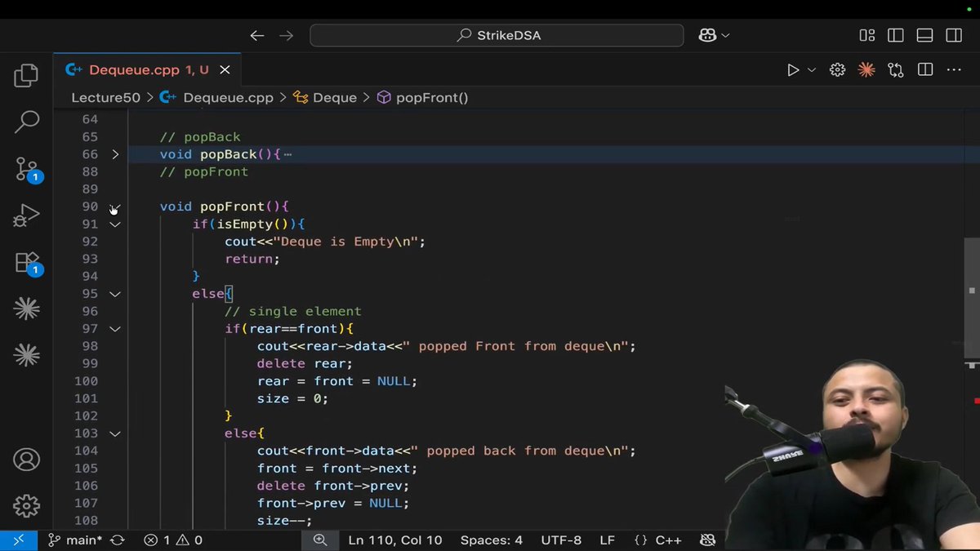The height and width of the screenshot is (551, 980).
Task: Open the Copilot chat icon in title bar
Action: 707,35
